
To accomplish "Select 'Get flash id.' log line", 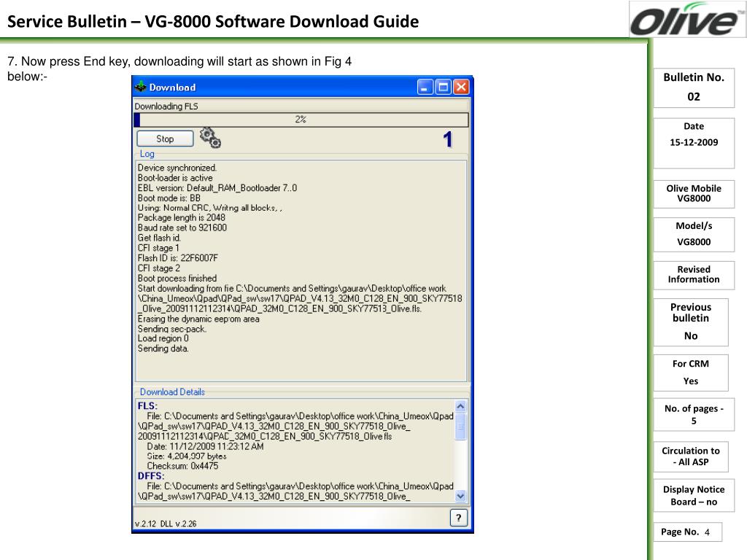I will (x=160, y=238).
